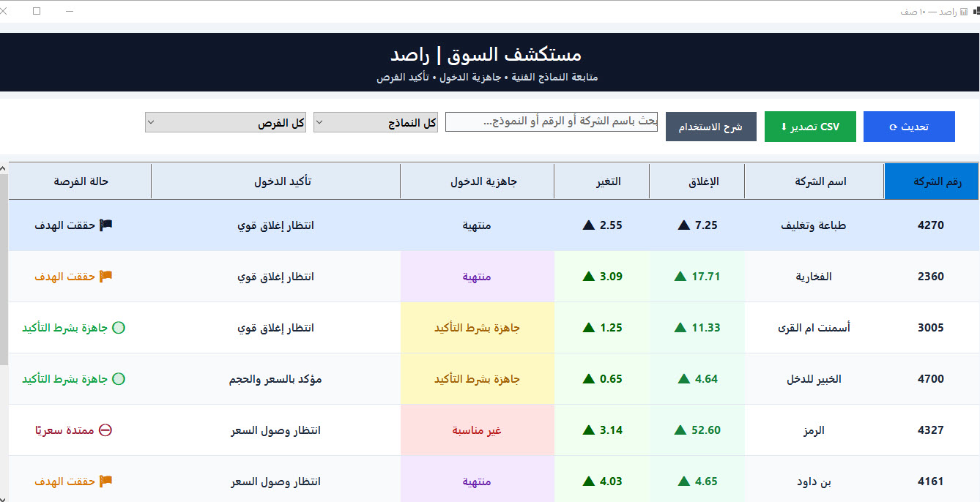Select the yellow جاهزة بشرط التأكيد cell in row 3005
This screenshot has height=502, width=980.
click(478, 328)
